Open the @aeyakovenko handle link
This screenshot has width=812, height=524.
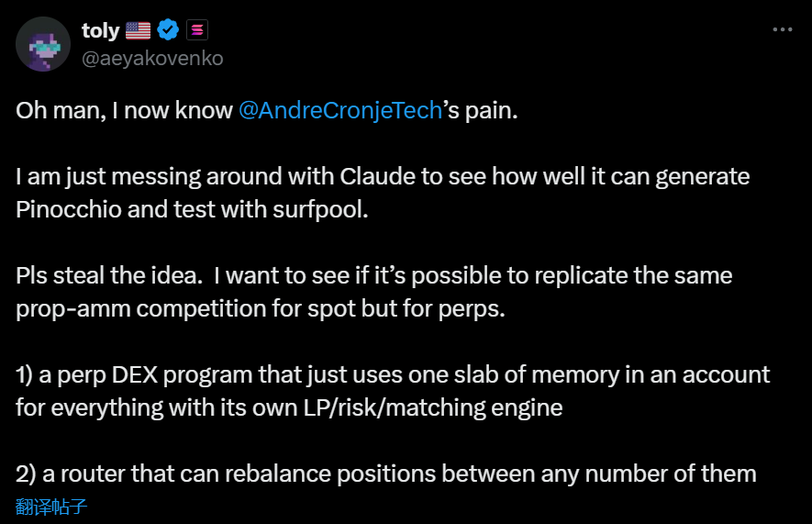[x=151, y=58]
